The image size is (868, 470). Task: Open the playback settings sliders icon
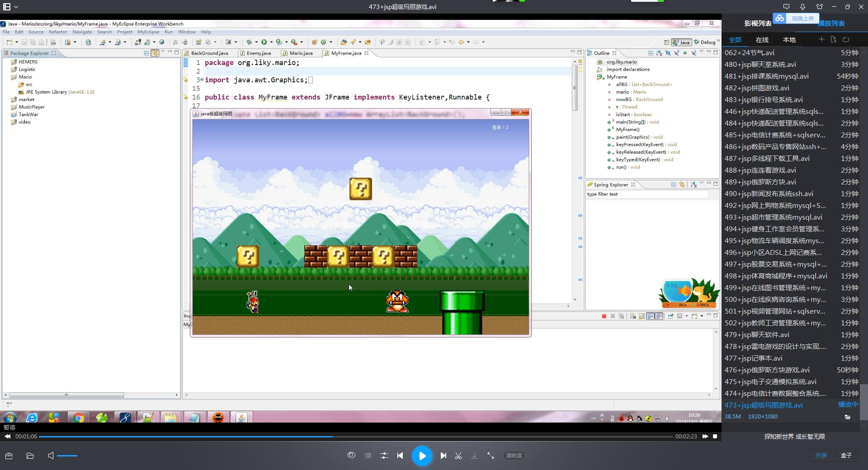[384, 456]
